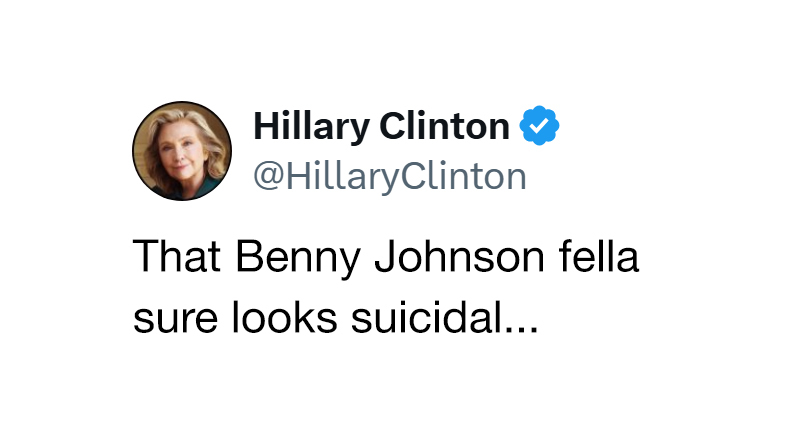Click the word "Benny" in the tweet
787x447 pixels.
click(x=303, y=257)
